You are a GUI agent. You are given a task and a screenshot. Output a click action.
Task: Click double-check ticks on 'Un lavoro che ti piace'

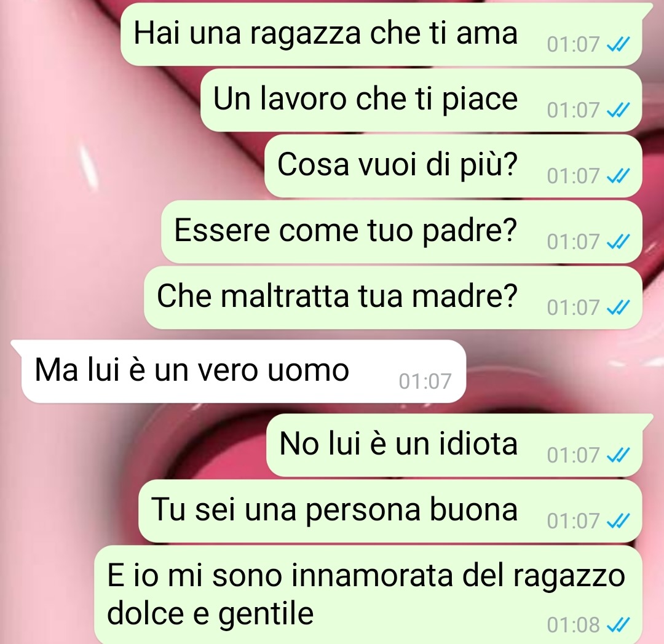coord(619,110)
